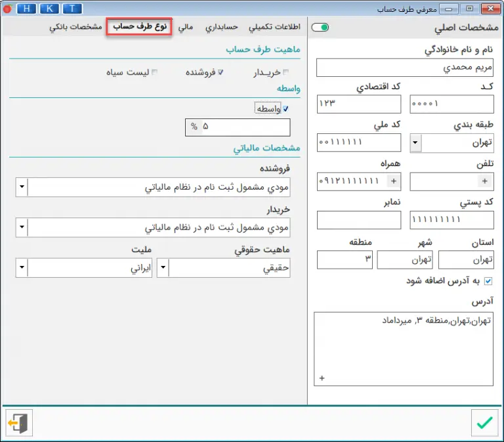Minimize the معرفي طرف حساب window
This screenshot has width=504, height=442.
point(449,9)
